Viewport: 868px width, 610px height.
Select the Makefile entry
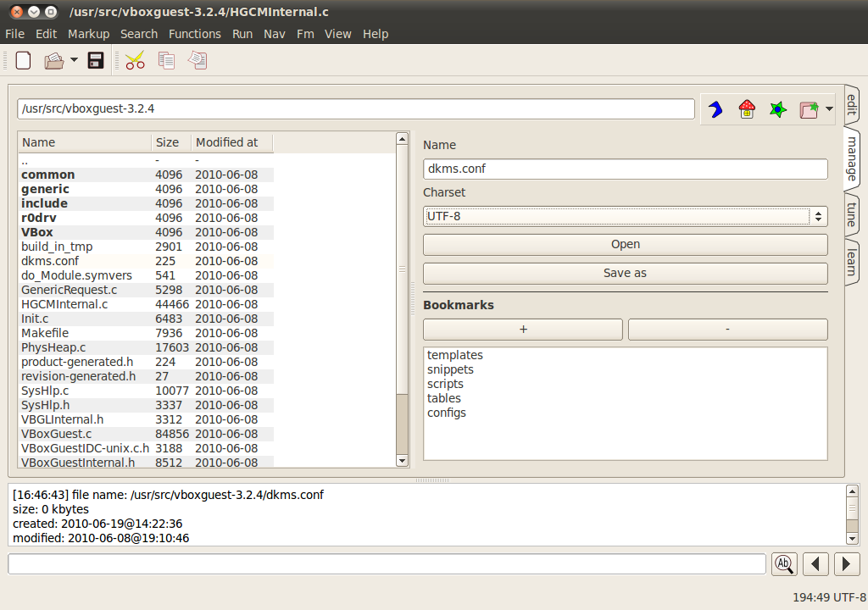point(146,333)
